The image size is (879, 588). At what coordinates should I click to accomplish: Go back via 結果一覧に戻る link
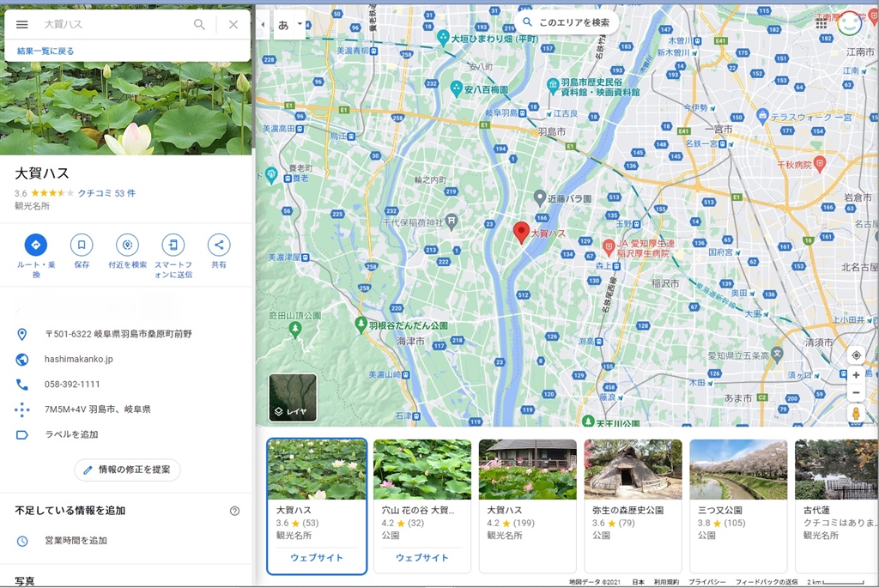click(45, 51)
